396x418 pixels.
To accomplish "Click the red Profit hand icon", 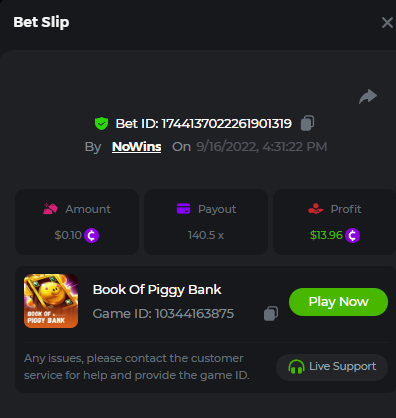I will [316, 209].
